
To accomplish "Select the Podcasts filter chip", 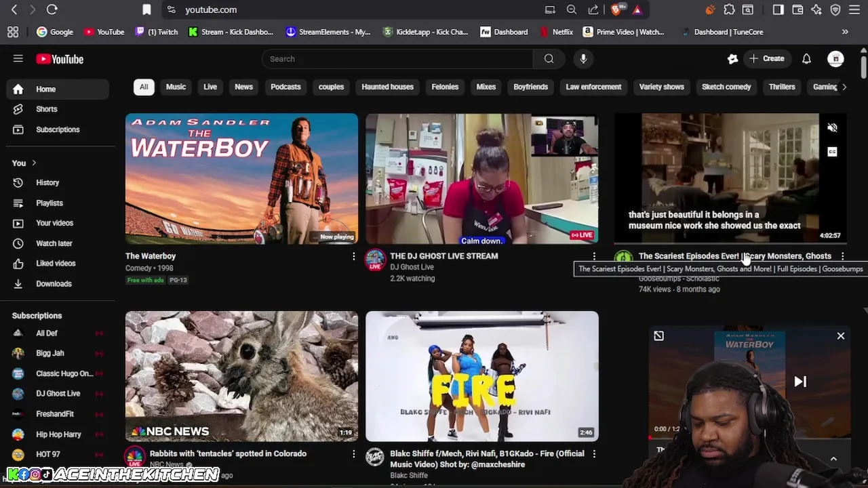I will click(x=285, y=87).
